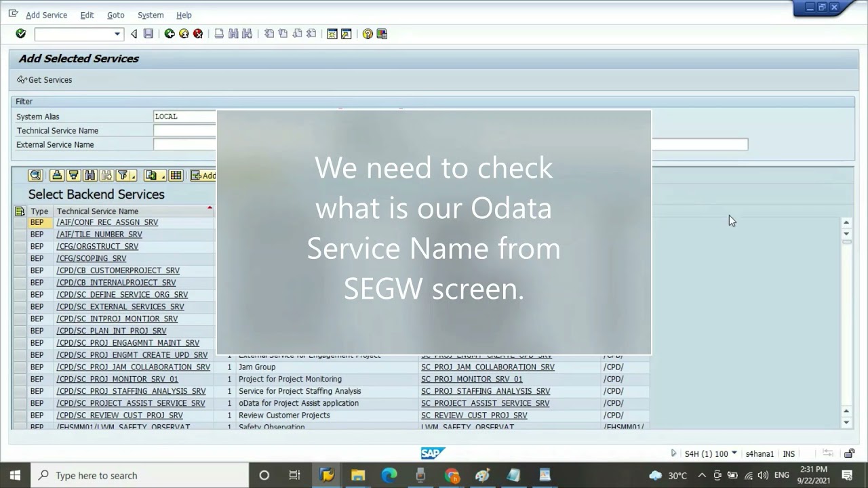Click the taskbar search box

click(140, 475)
